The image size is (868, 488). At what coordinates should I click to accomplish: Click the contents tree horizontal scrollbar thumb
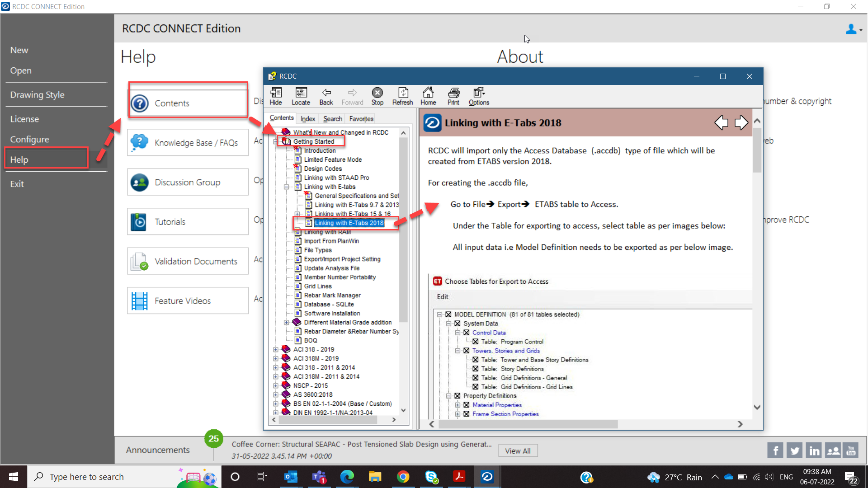(x=328, y=420)
